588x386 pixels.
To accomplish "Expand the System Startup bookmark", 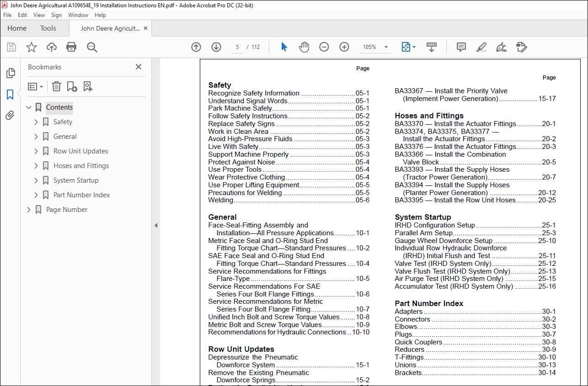I will coord(36,180).
